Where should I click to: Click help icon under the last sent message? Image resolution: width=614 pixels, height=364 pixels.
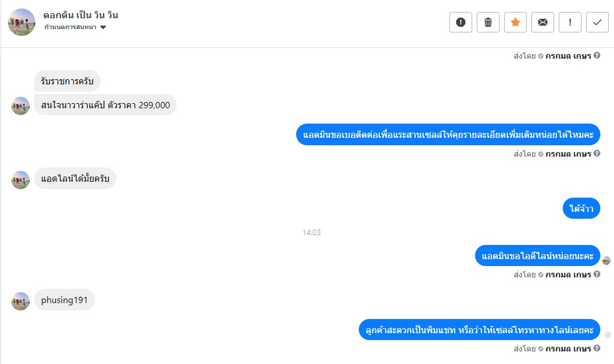597,348
